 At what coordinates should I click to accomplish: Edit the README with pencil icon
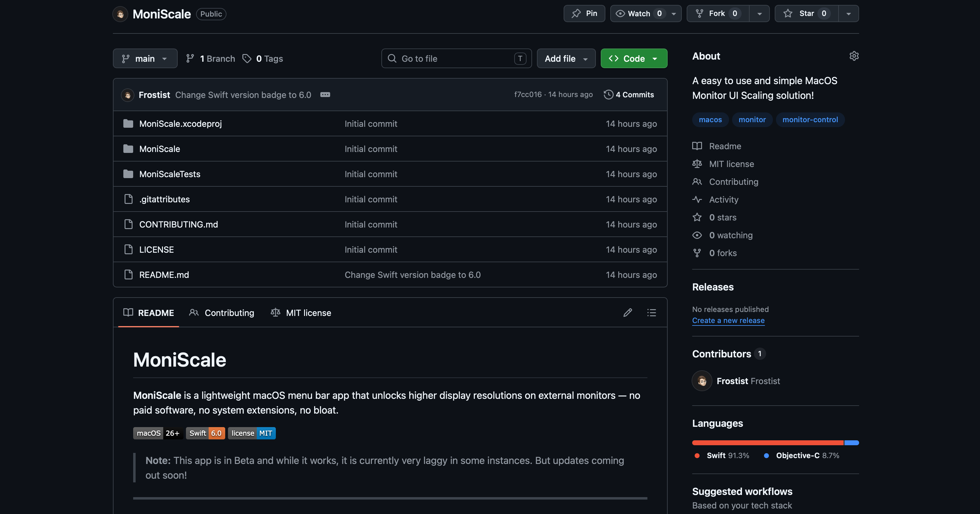point(628,313)
